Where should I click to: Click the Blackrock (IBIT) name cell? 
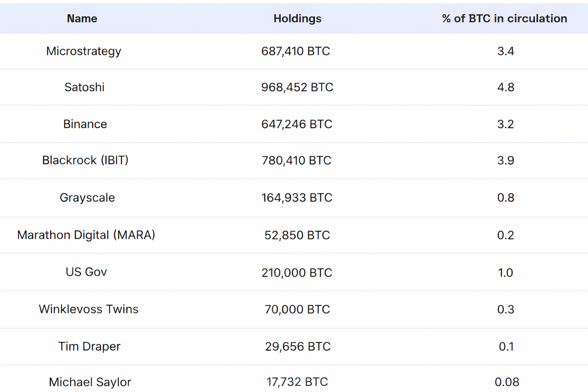pos(85,160)
